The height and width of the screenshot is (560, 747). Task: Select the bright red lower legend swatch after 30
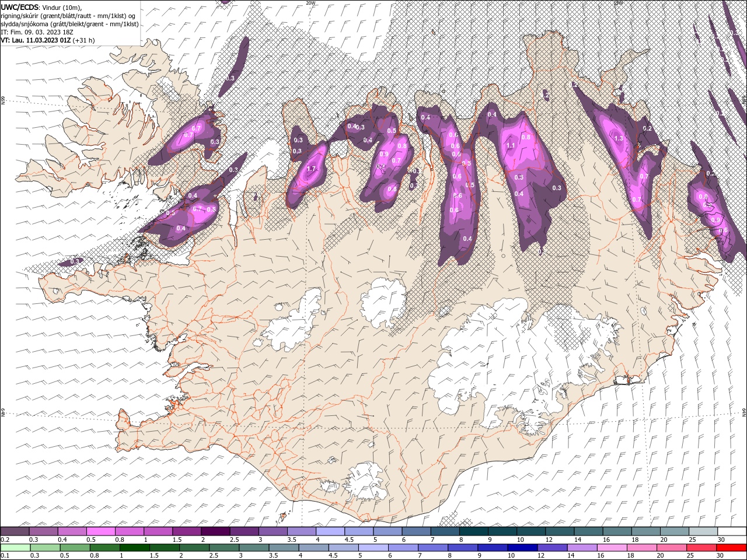(731, 548)
